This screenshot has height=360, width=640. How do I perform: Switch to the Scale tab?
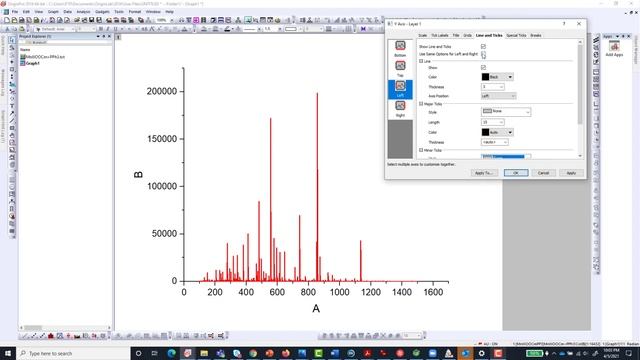coord(422,36)
